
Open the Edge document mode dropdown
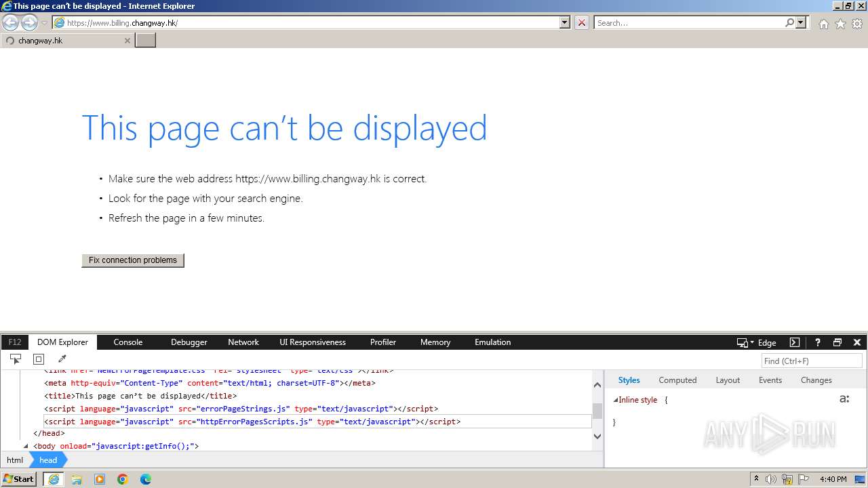757,342
